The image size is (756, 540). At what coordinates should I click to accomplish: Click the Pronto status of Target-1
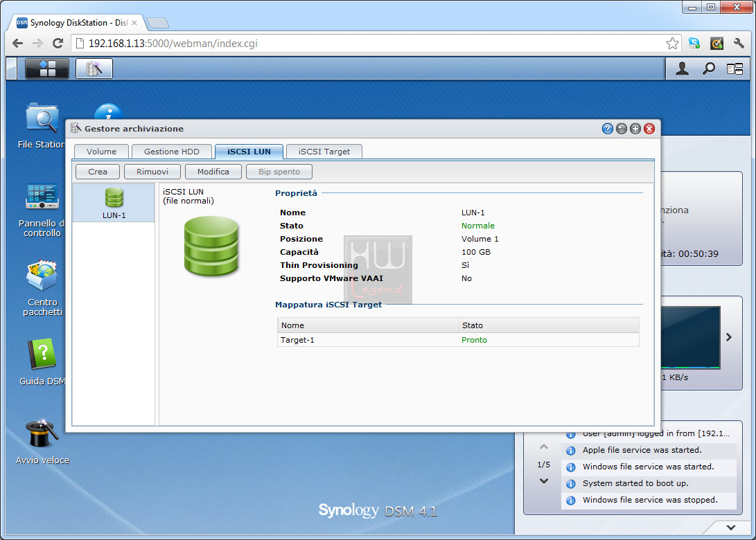pos(474,340)
